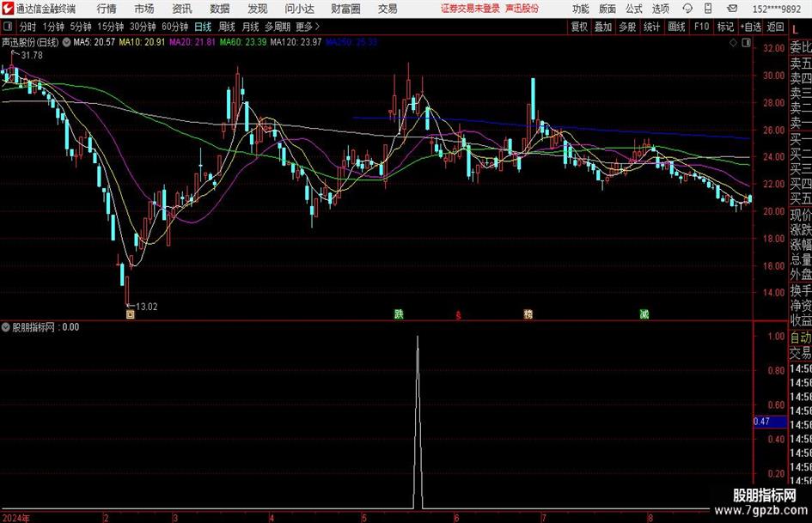
Task: Open the customer service headset icon
Action: click(687, 9)
